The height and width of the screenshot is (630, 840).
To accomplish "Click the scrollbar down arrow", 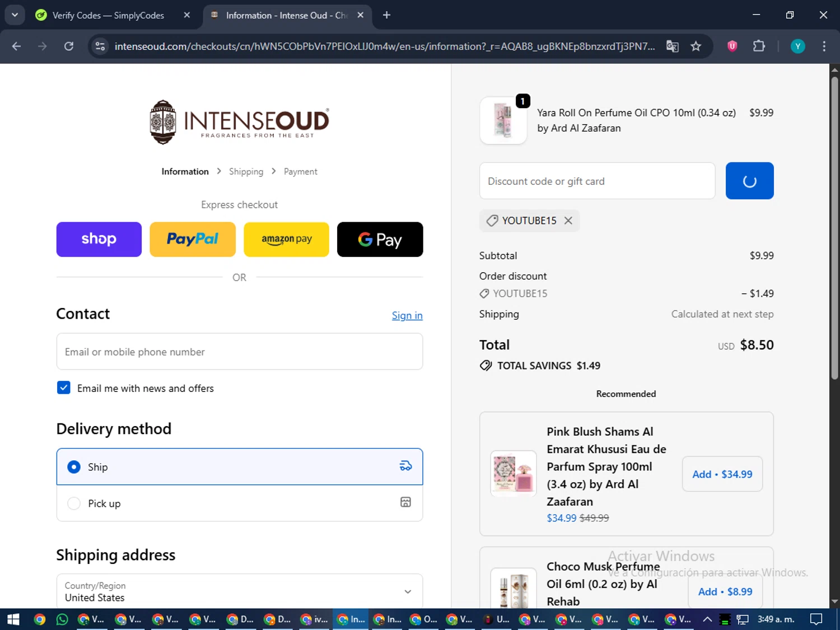I will click(x=834, y=601).
